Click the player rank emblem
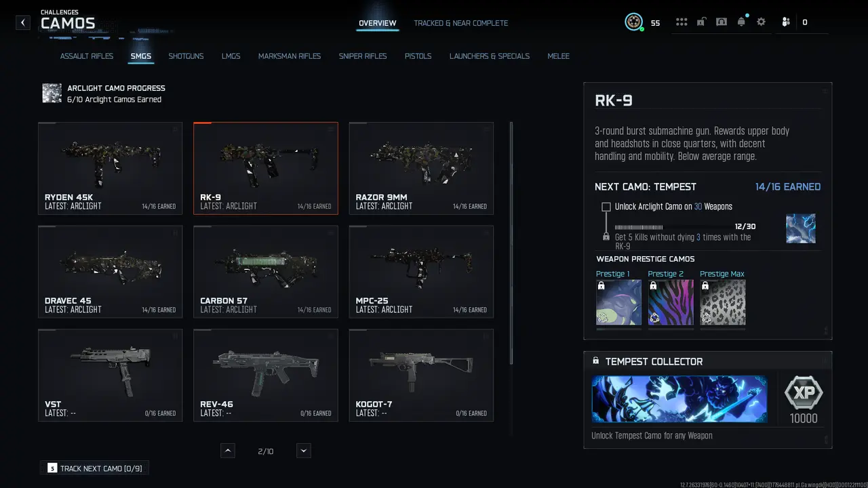868x488 pixels. (x=633, y=22)
